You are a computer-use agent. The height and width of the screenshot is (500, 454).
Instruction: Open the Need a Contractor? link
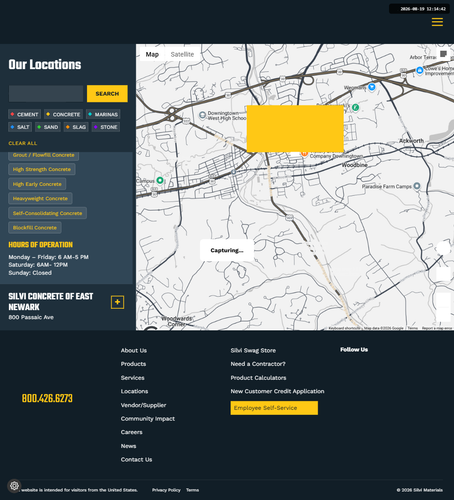pyautogui.click(x=258, y=364)
